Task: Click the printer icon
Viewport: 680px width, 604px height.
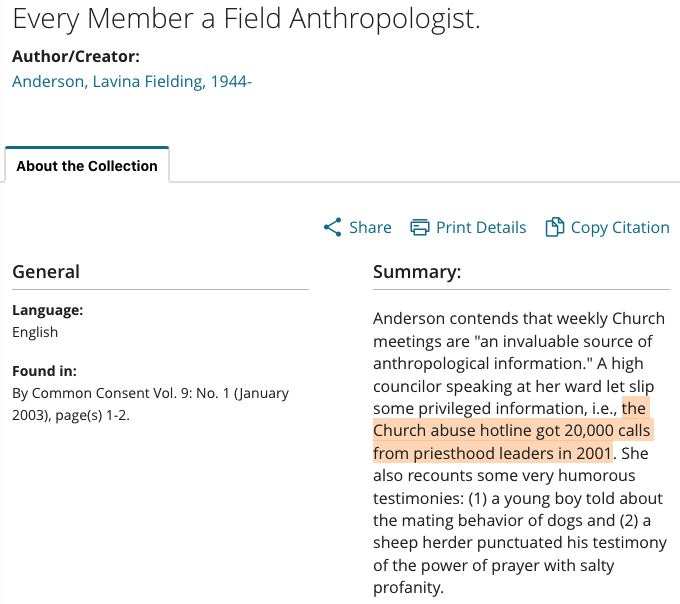Action: click(420, 227)
